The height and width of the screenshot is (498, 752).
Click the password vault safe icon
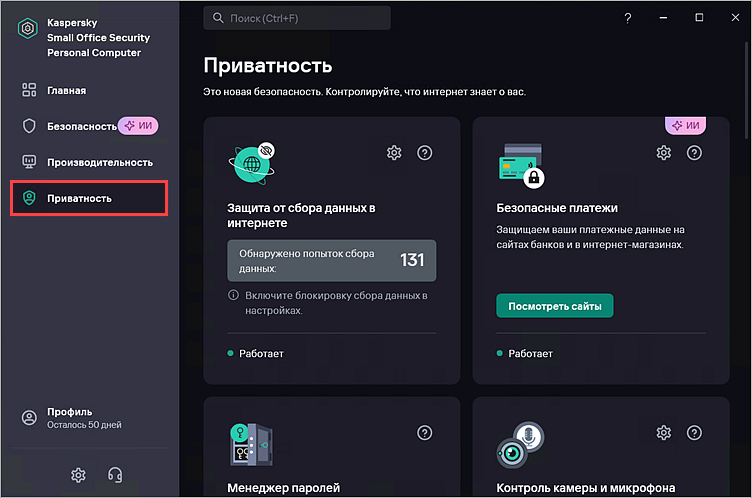pos(251,444)
